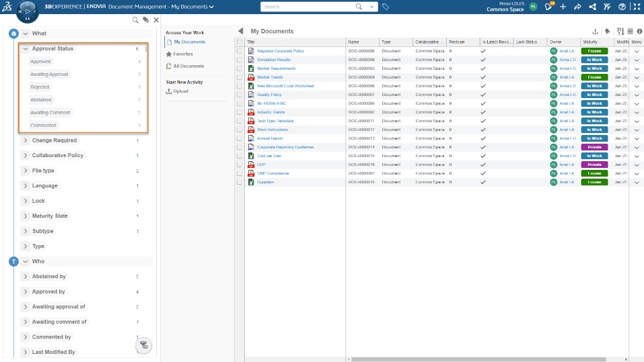Open the help question mark icon
This screenshot has height=362, width=644.
[x=623, y=7]
